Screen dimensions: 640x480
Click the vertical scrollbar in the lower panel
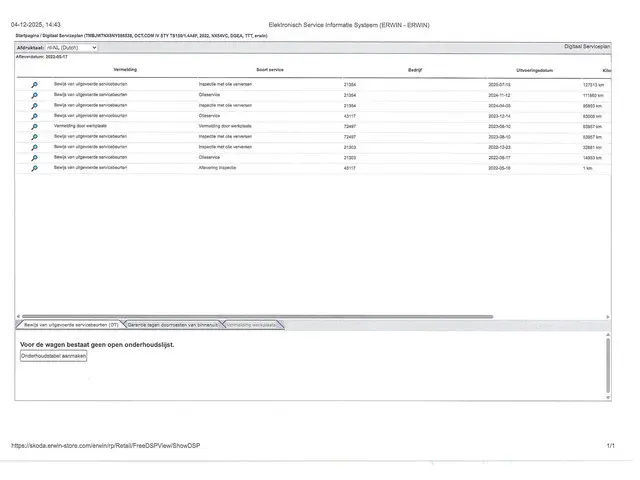click(x=607, y=365)
